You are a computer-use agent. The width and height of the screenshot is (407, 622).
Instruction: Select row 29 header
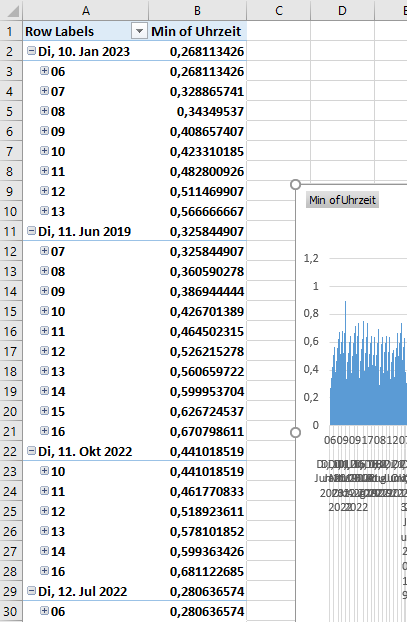point(11,591)
